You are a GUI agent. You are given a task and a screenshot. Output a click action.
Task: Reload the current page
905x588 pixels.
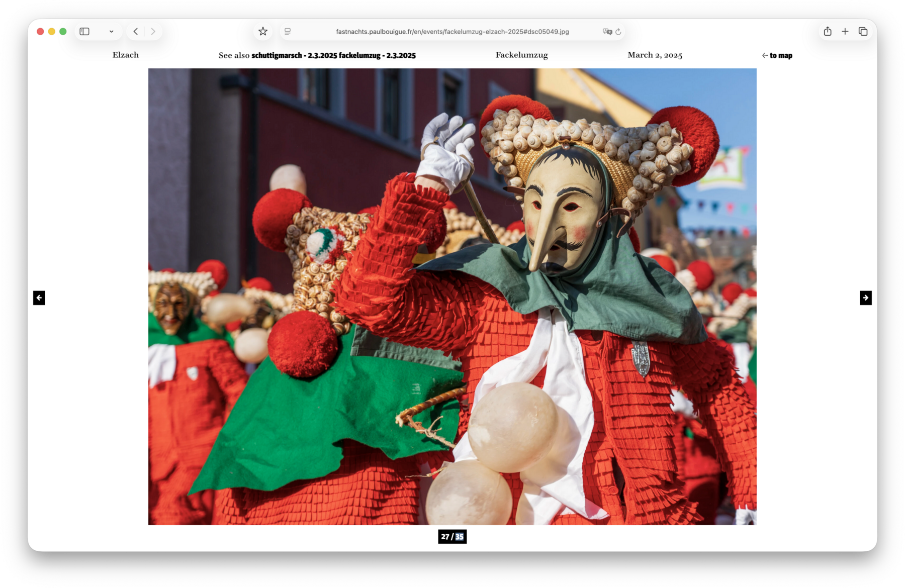coord(618,32)
